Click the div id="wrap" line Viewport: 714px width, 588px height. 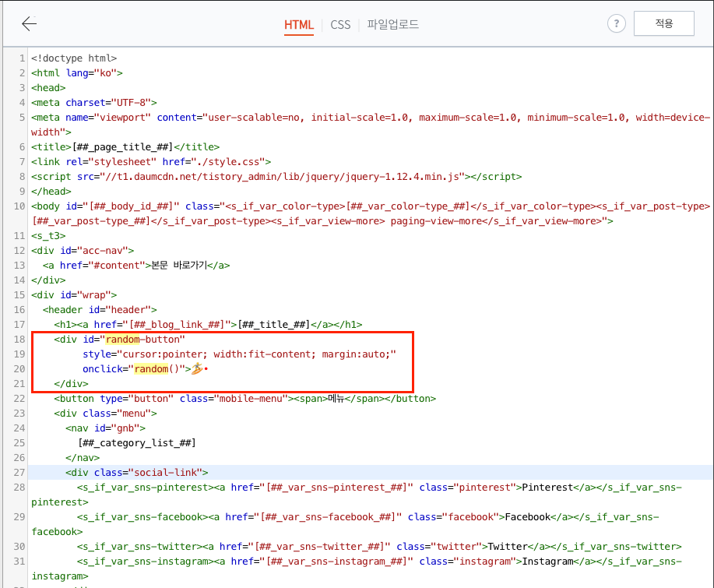point(74,295)
